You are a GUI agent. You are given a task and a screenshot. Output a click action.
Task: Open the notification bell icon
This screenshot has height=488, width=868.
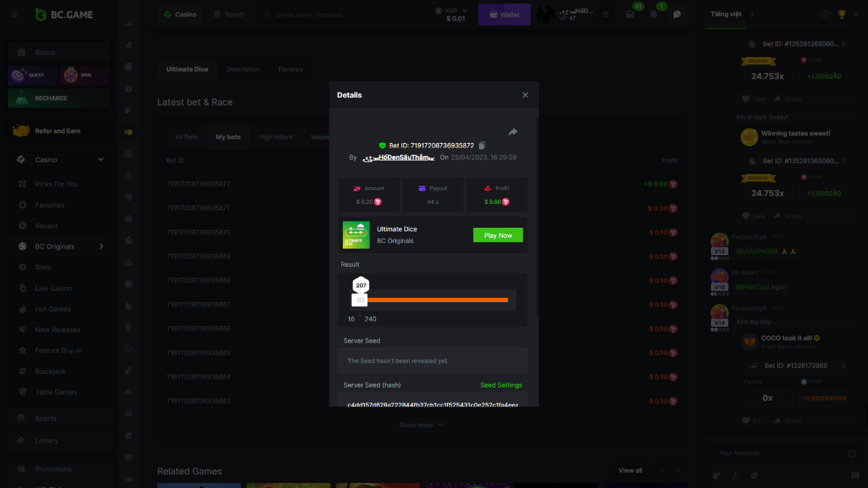(x=654, y=14)
